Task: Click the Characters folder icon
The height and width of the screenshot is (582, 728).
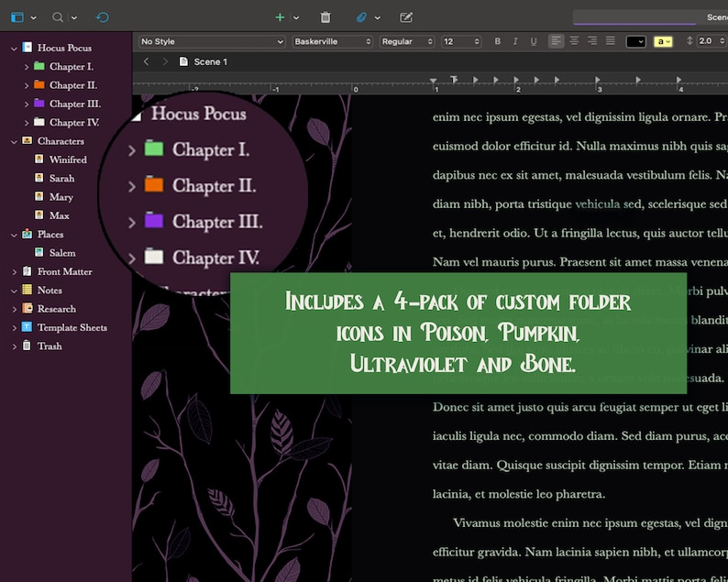Action: pos(28,140)
